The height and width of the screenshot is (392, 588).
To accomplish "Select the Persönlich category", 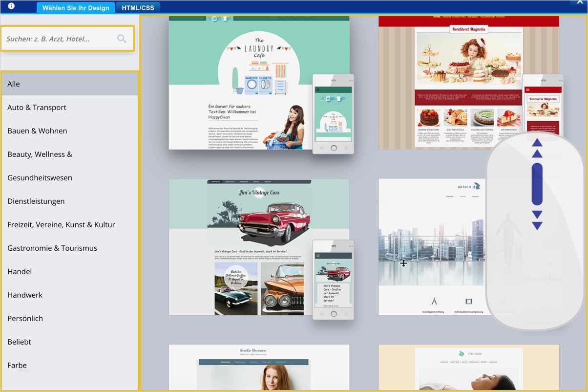I will (70, 319).
